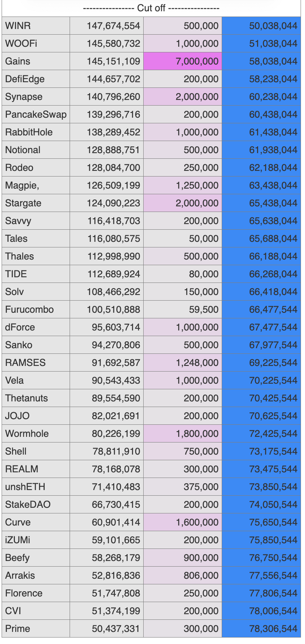The height and width of the screenshot is (644, 305).
Task: Click Synapse's 2,000,000 amount cell
Action: pos(183,97)
